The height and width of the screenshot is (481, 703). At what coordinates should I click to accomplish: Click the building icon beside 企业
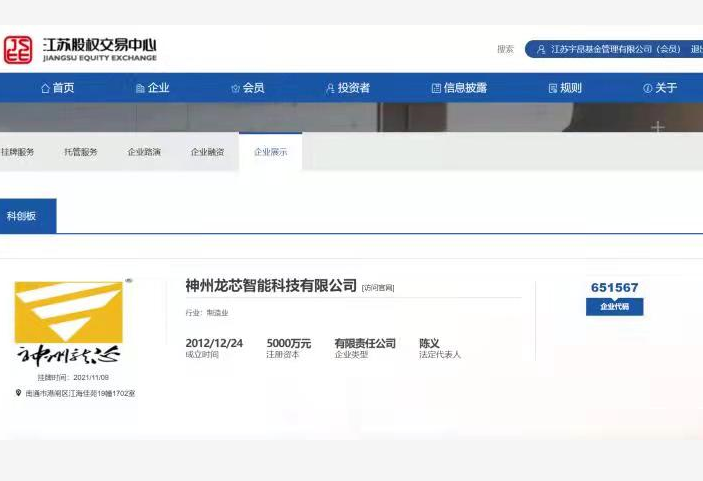click(x=140, y=88)
